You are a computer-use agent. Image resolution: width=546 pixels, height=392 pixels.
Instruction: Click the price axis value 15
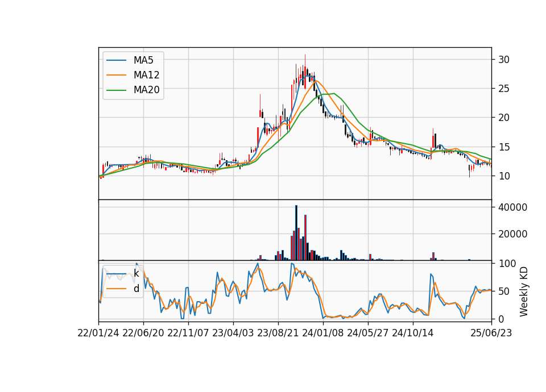504,147
